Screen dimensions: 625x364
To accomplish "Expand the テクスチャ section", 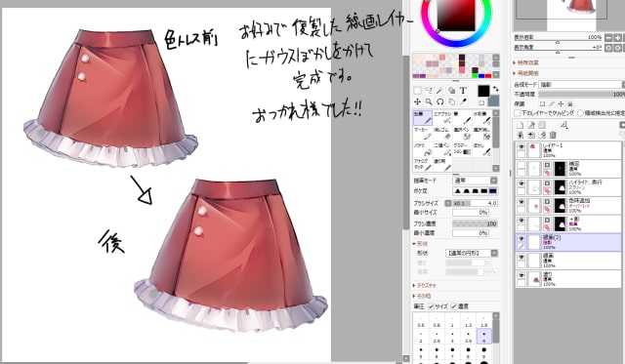I will point(424,286).
